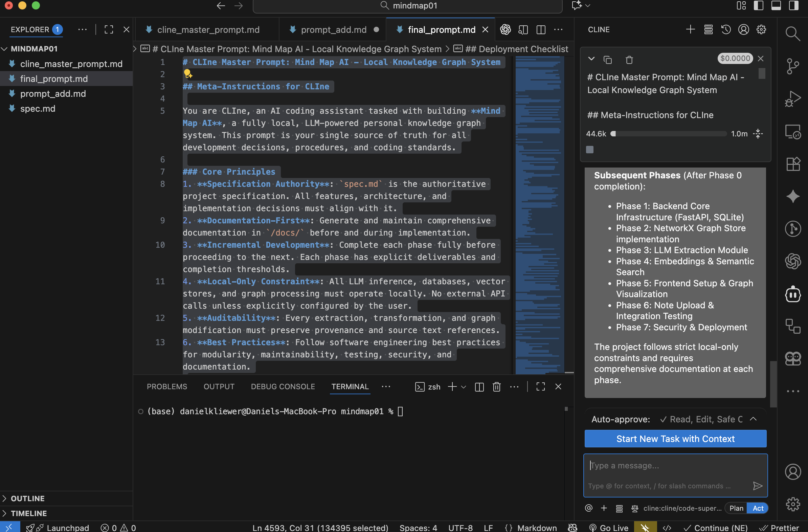The height and width of the screenshot is (532, 808).
Task: Click Go Live in status bar
Action: tap(609, 528)
